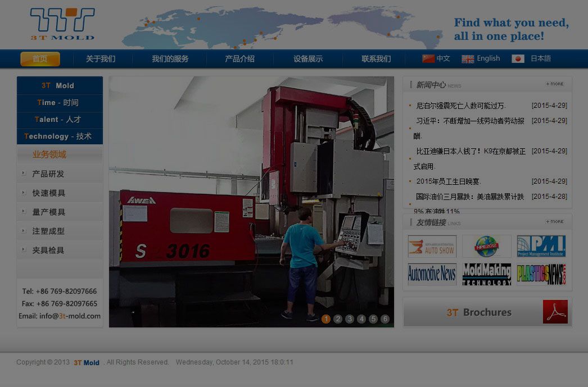Screen dimensions: 588x387
Task: Click arrow beside 产品研发
Action: 24,173
